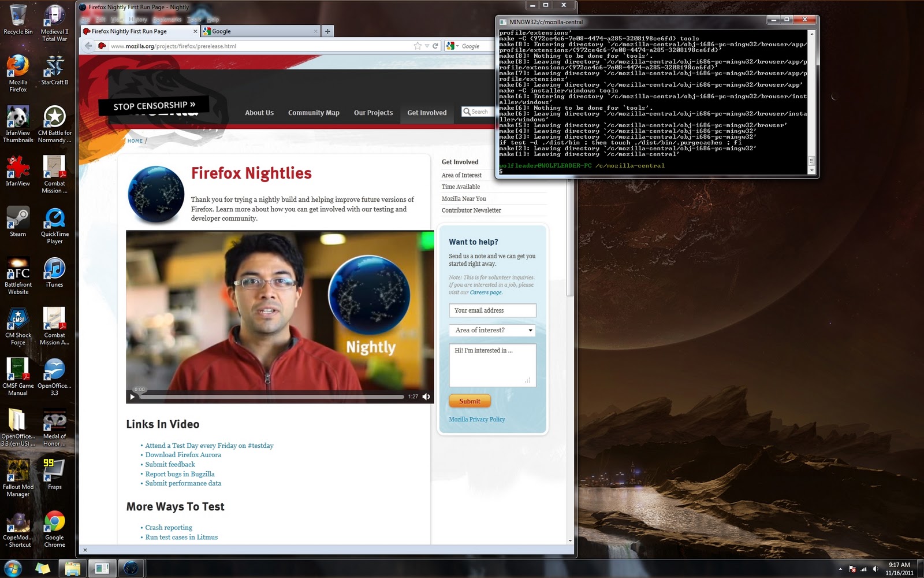
Task: Select the StarCraft II desktop shortcut
Action: click(54, 70)
